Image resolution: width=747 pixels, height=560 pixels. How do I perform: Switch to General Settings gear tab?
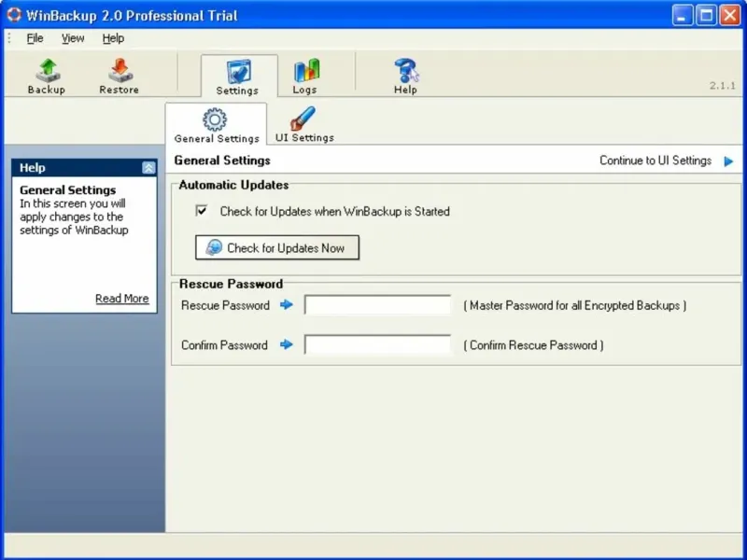tap(217, 125)
